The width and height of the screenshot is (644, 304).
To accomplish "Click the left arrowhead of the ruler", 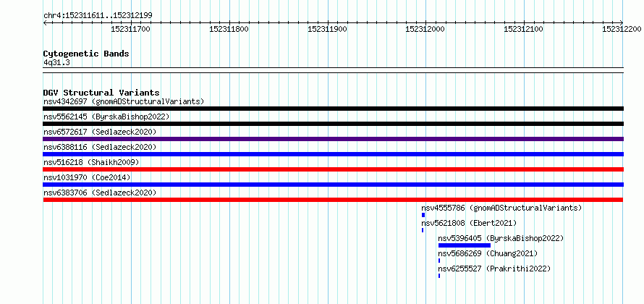I will (x=45, y=23).
